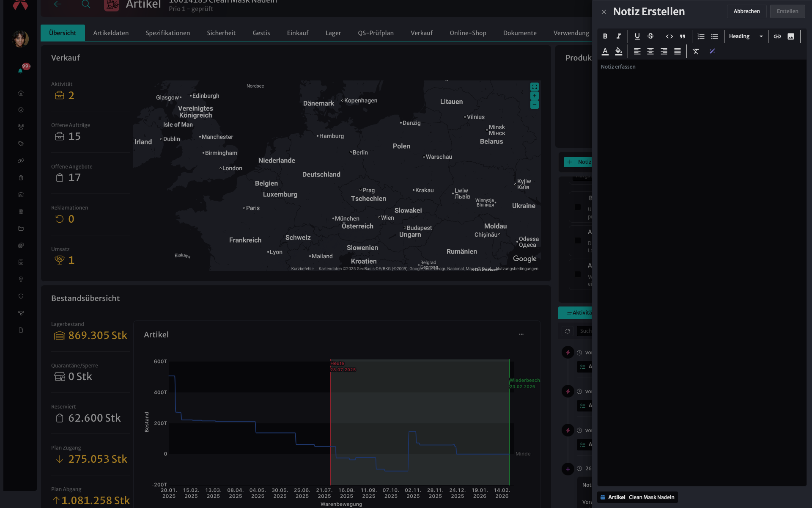The image size is (812, 508).
Task: Open the Heading style dropdown
Action: coord(746,36)
